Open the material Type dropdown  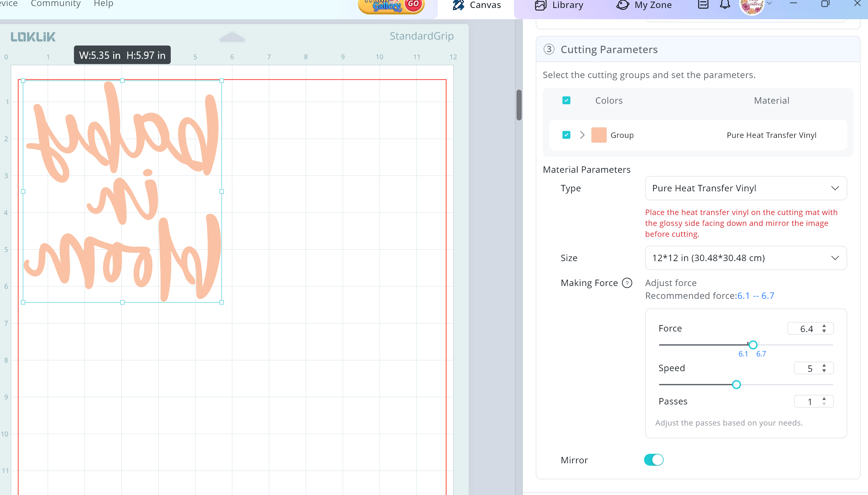tap(746, 188)
